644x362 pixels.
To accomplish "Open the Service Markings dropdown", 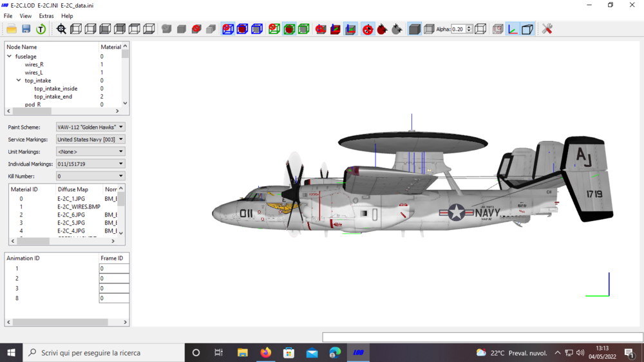I will pos(90,139).
